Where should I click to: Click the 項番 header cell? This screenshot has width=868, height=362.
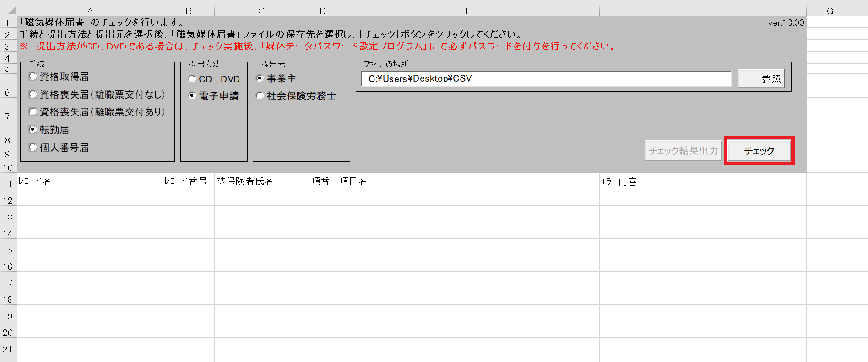323,181
